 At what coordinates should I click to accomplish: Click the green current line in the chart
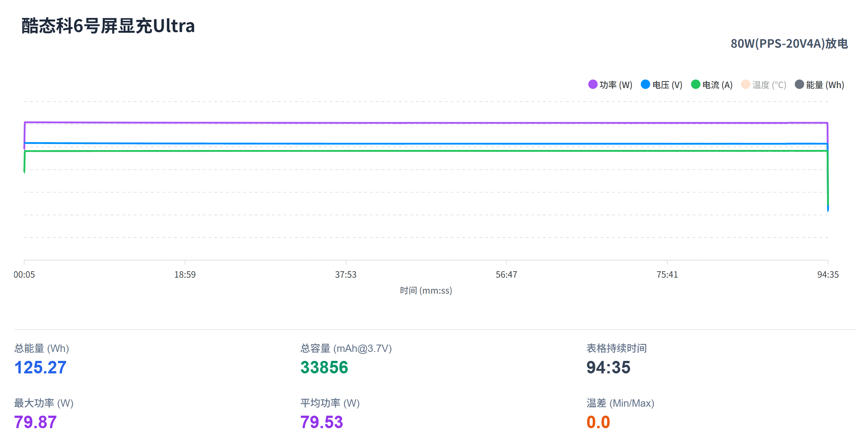(x=426, y=151)
